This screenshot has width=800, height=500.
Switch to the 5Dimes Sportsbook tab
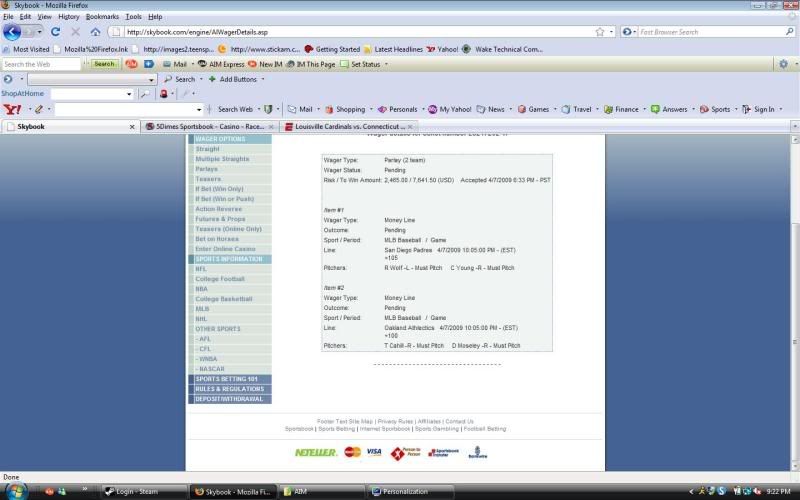[x=210, y=127]
